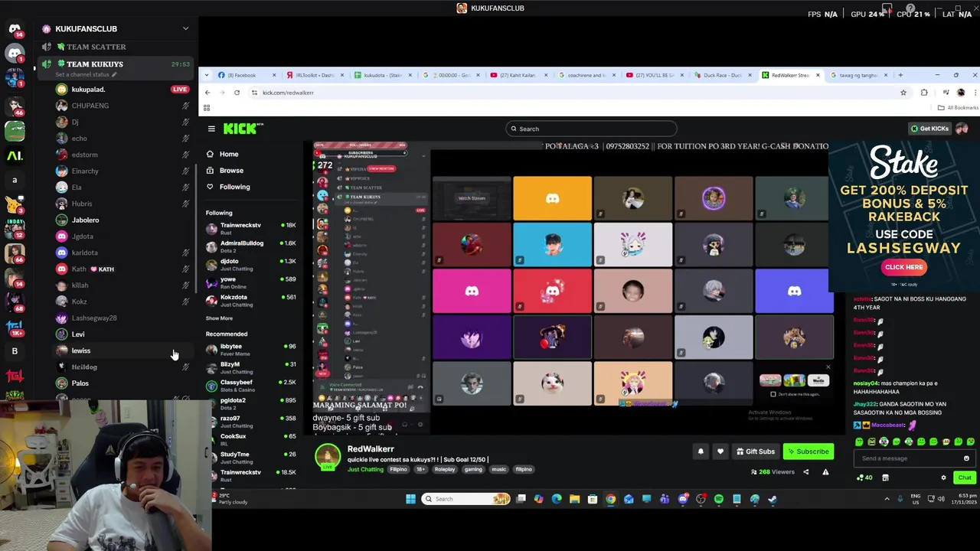This screenshot has width=980, height=551.
Task: Expand Following list with Show More
Action: point(219,318)
